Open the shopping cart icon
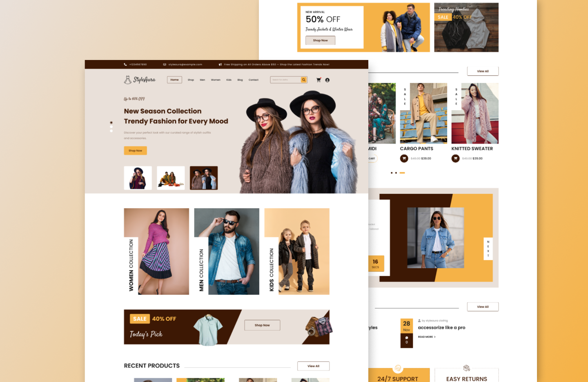Screen dimensions: 588x382 319,80
